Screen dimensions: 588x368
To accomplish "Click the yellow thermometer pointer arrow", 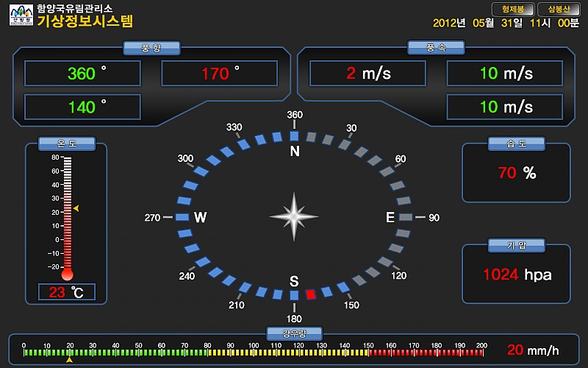I will (76, 209).
